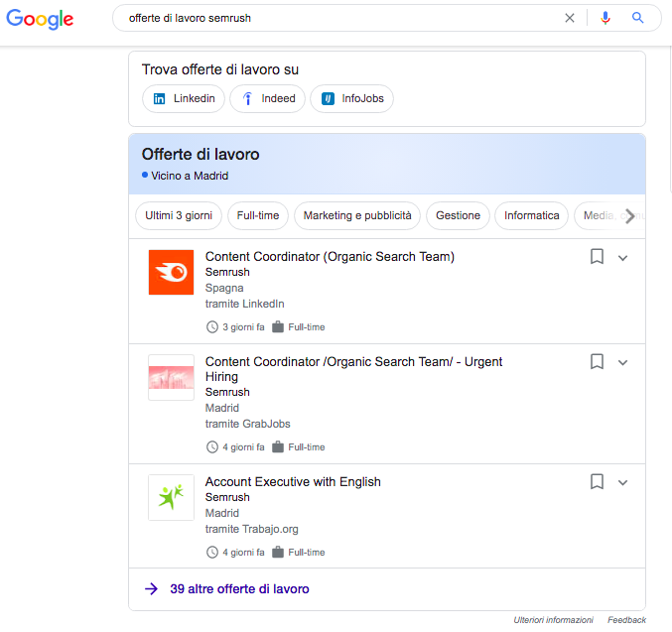Select the 'Marketing e pubblicità' filter
The image size is (672, 632).
(357, 215)
